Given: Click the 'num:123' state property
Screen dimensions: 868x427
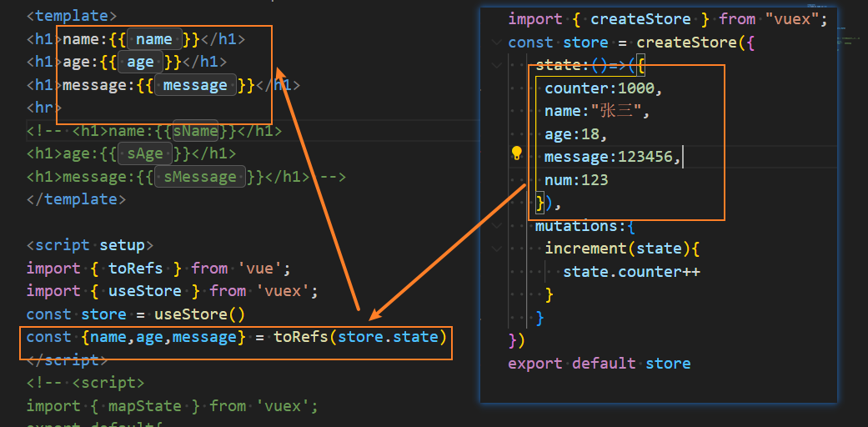Looking at the screenshot, I should pyautogui.click(x=576, y=180).
